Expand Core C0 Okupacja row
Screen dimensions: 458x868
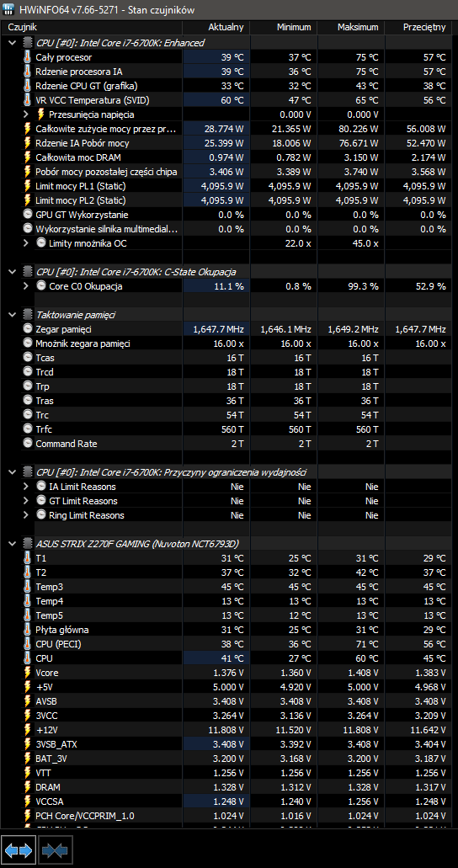point(26,286)
